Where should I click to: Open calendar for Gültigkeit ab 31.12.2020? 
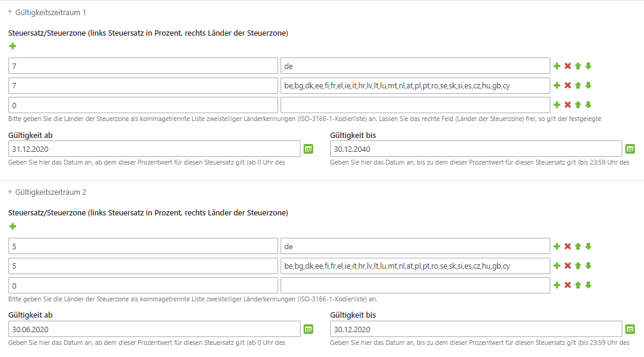308,149
